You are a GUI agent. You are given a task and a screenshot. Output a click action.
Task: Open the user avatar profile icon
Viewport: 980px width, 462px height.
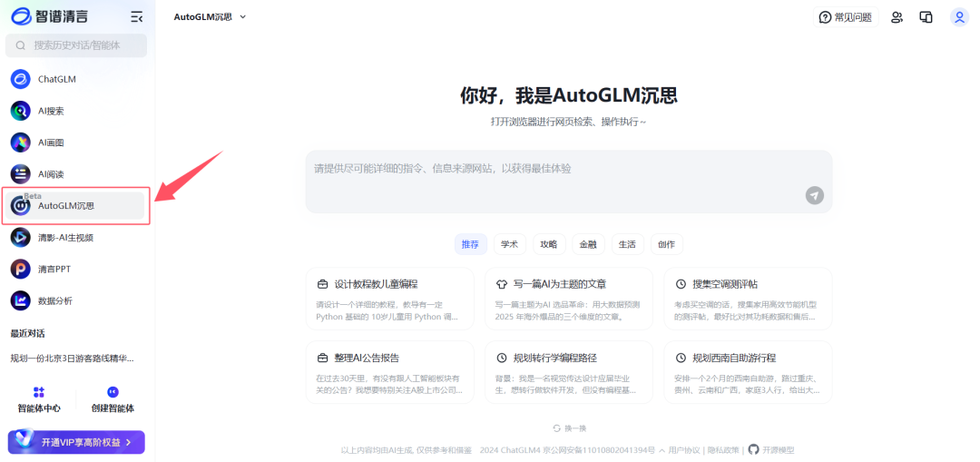(x=959, y=17)
